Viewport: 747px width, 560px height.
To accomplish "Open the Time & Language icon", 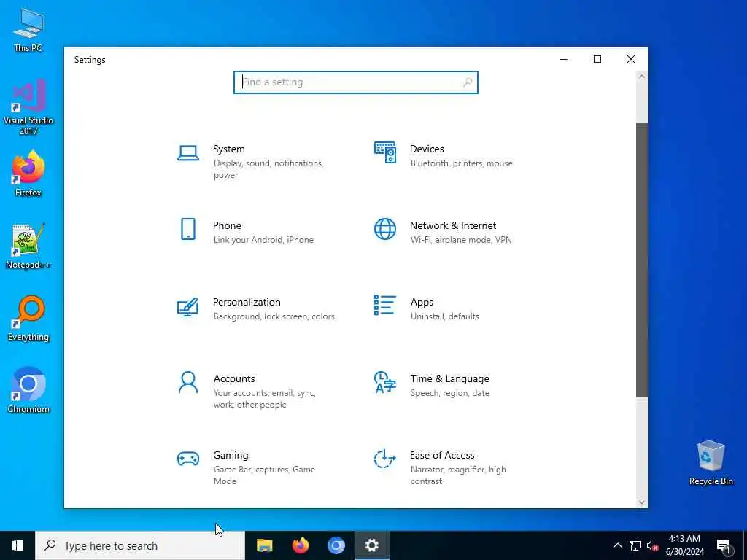I will pyautogui.click(x=385, y=382).
